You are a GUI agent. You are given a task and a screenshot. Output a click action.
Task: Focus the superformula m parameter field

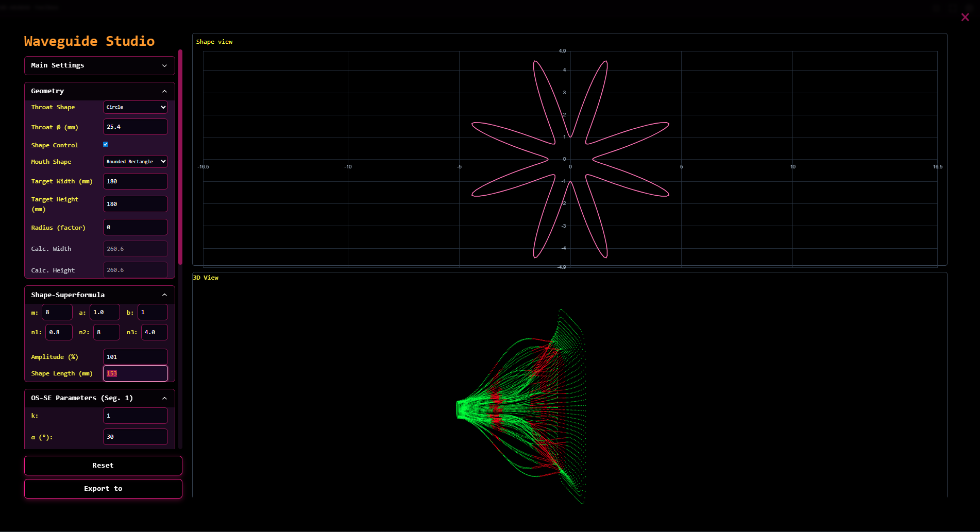coord(57,312)
